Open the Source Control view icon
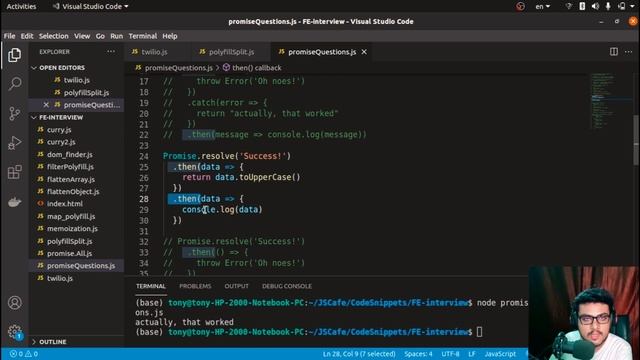The image size is (640, 360). (15, 113)
